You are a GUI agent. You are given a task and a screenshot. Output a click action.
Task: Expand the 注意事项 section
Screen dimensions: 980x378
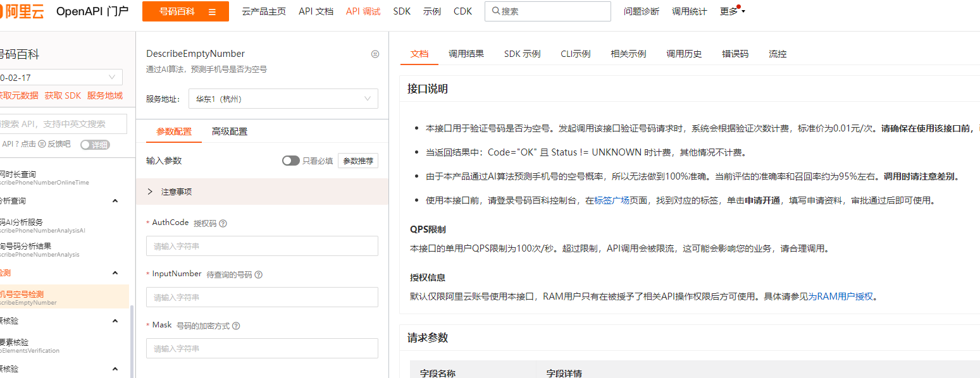pyautogui.click(x=262, y=192)
